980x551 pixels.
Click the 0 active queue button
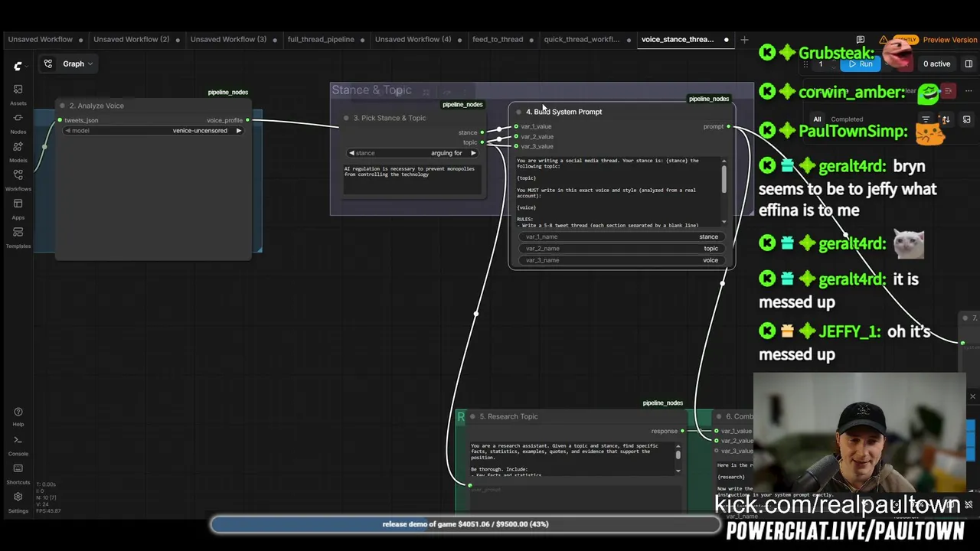point(936,64)
